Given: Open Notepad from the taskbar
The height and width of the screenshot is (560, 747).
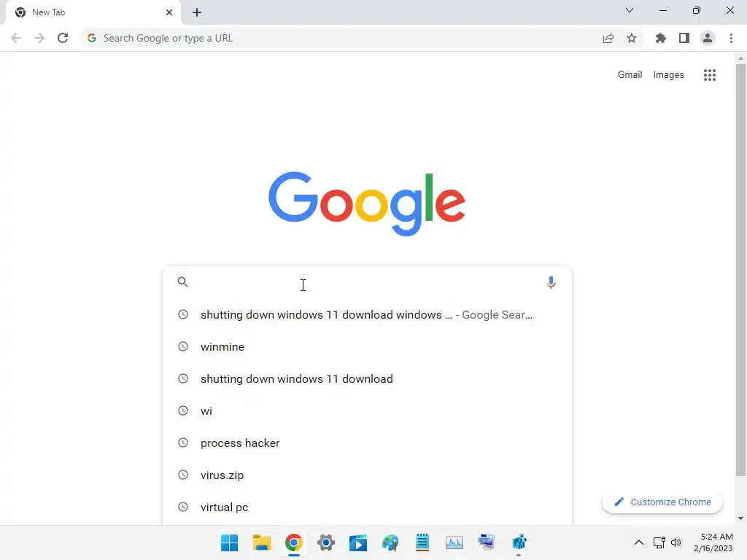Looking at the screenshot, I should coord(422,542).
